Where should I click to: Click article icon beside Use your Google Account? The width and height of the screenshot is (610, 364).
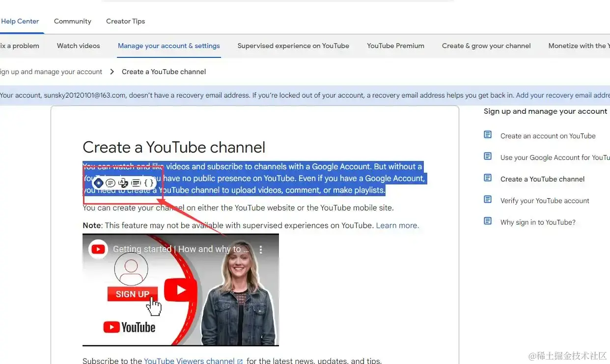point(488,156)
